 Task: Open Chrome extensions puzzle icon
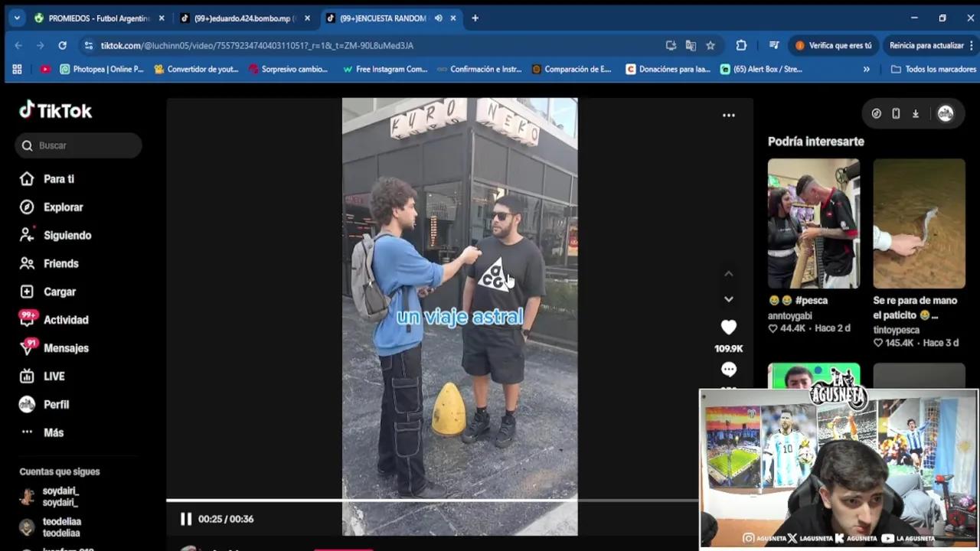741,46
